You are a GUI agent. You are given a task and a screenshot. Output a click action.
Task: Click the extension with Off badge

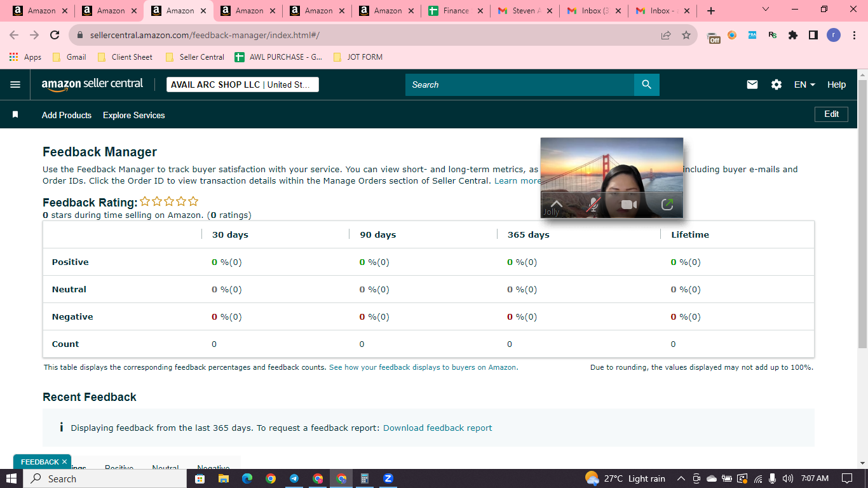point(714,37)
